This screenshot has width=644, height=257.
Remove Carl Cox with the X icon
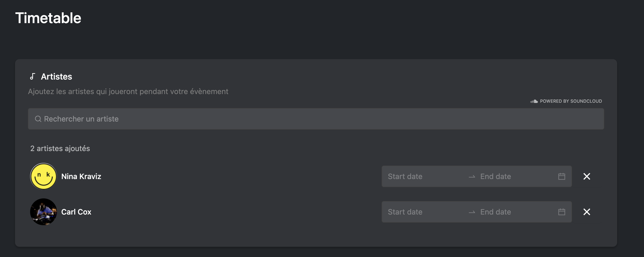point(587,212)
